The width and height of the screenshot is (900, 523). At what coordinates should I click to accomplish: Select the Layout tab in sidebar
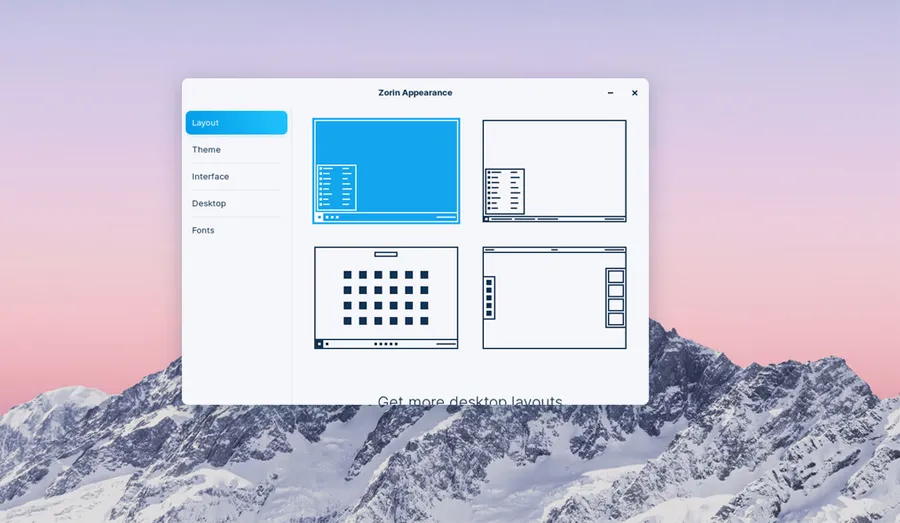[x=236, y=123]
